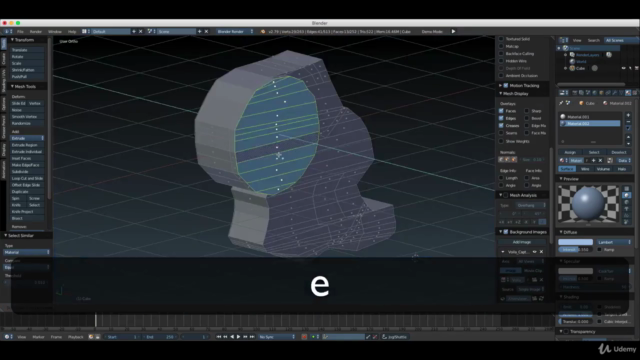Open Select Similar Type dropdown Material
Viewport: 640px width, 360px height.
coord(27,252)
